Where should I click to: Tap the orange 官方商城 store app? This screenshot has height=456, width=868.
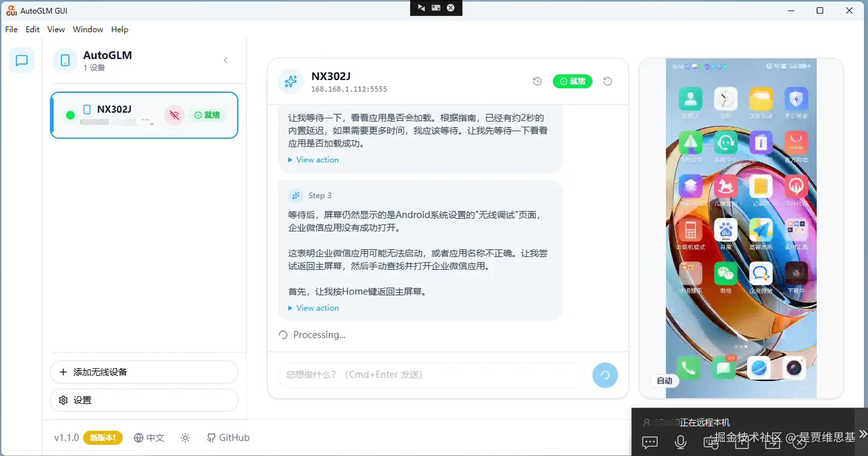(x=796, y=143)
